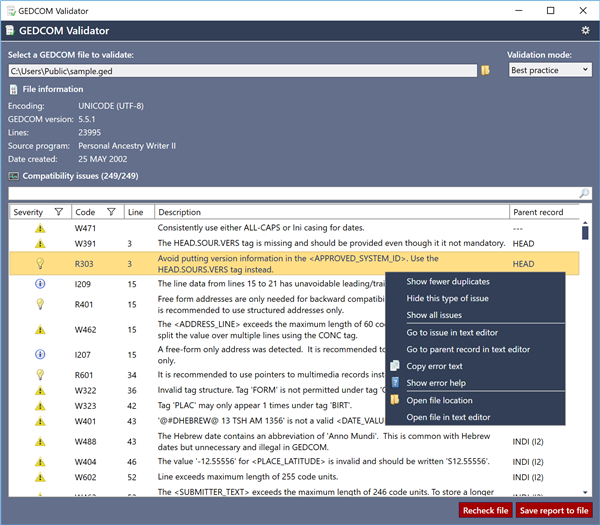The width and height of the screenshot is (600, 525).
Task: Click the warning icon on row W471
Action: coord(40,228)
